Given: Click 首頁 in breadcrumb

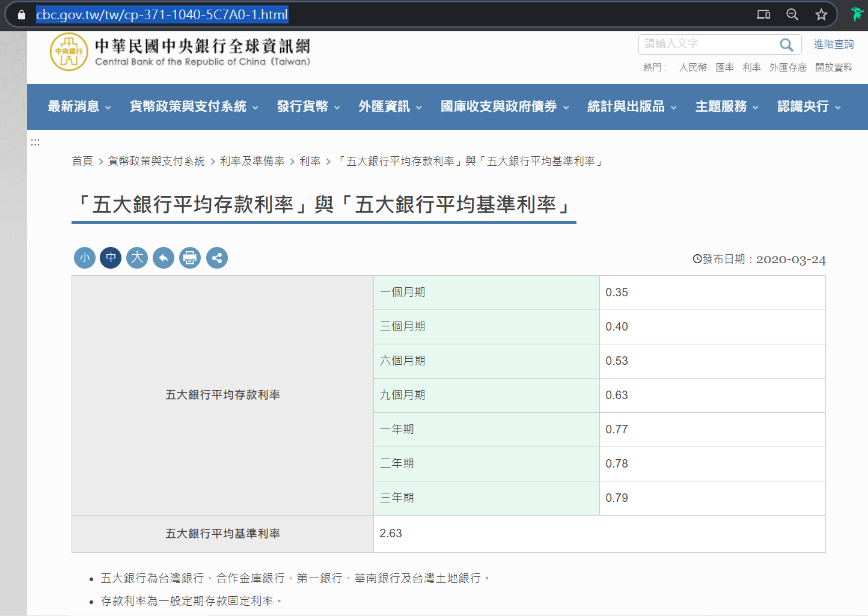Looking at the screenshot, I should [82, 161].
